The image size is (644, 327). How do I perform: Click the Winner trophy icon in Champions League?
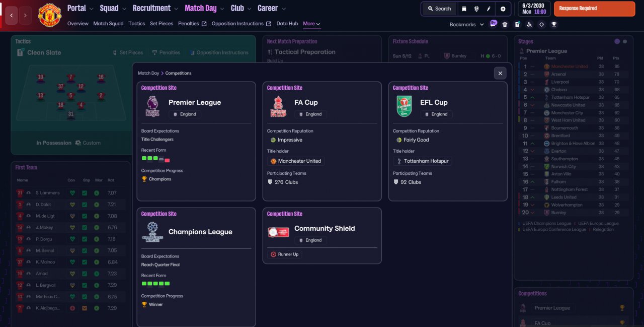click(x=144, y=304)
